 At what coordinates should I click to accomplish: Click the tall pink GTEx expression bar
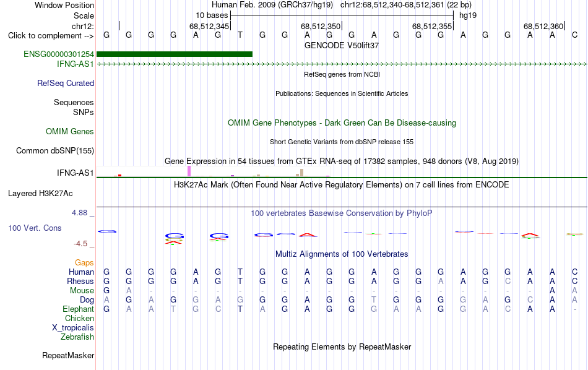click(189, 171)
